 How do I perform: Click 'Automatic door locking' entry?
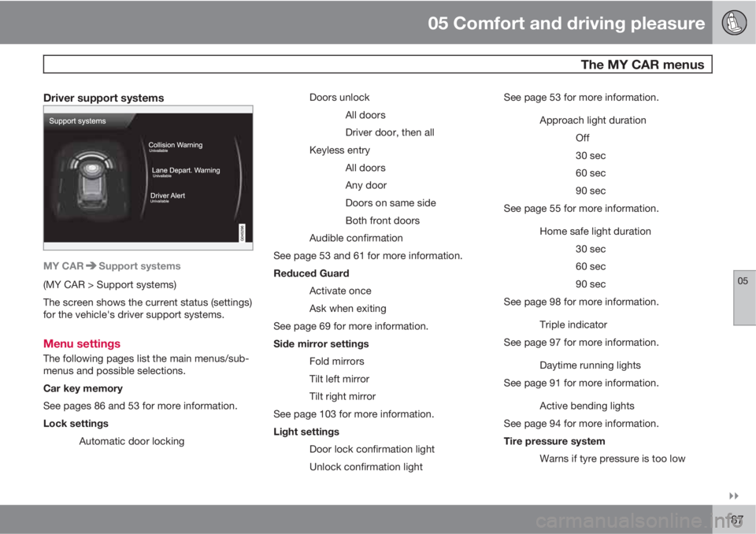pos(132,441)
